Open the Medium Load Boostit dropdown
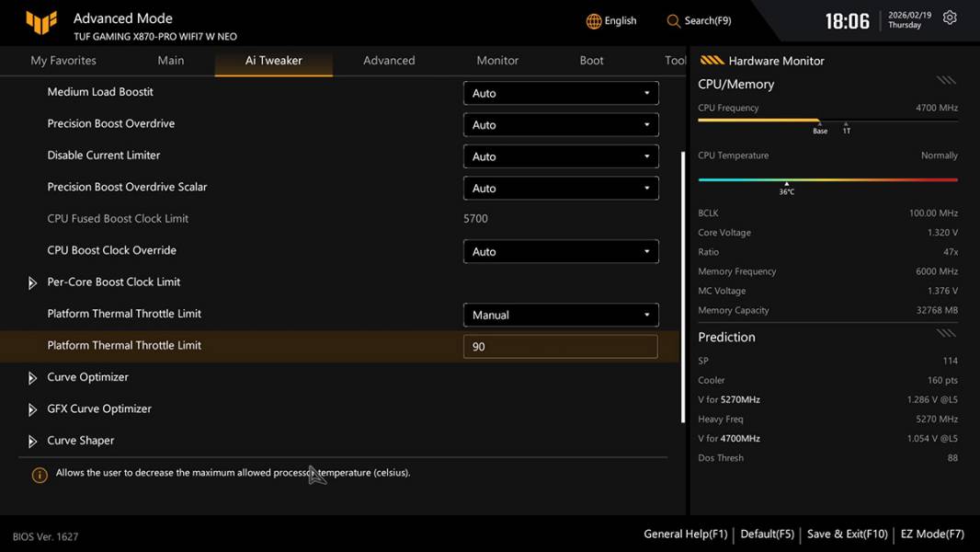The image size is (980, 552). coord(561,93)
